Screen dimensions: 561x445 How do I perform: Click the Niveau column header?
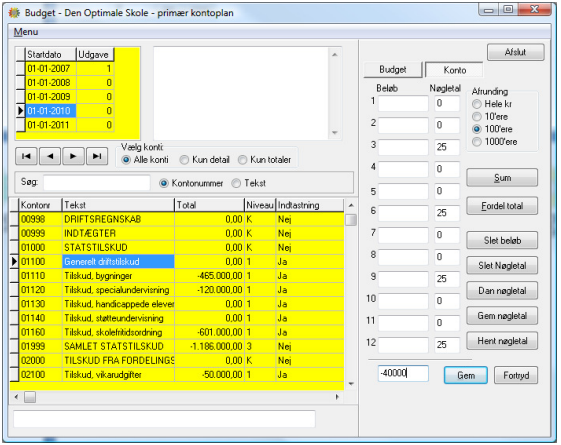click(x=260, y=205)
